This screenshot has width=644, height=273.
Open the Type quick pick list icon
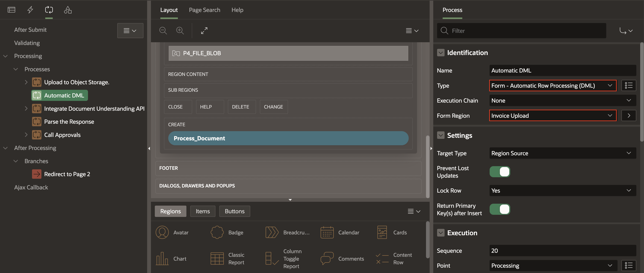[628, 86]
